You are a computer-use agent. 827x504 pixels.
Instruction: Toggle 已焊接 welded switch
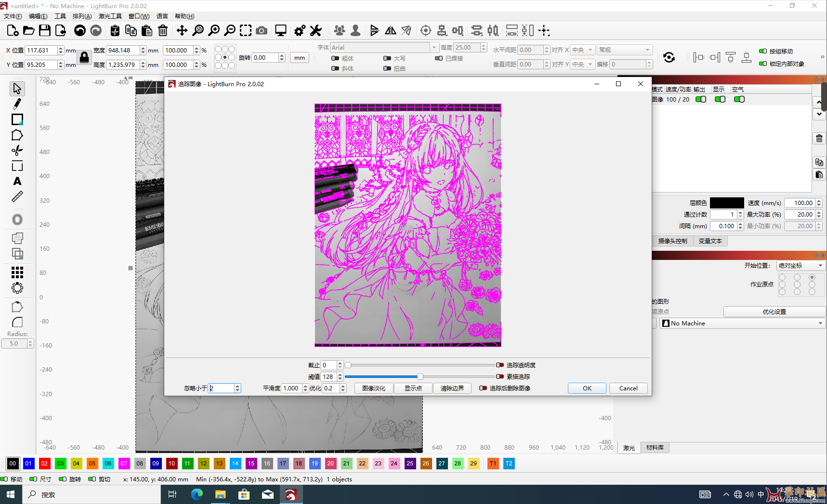click(x=439, y=58)
